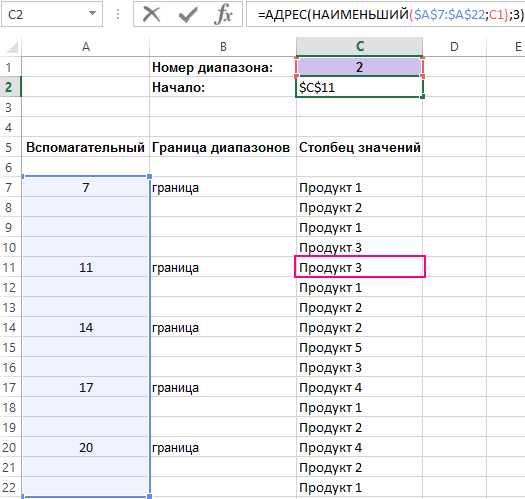
Task: Select 'Продукт 1' in row 18
Action: click(360, 407)
